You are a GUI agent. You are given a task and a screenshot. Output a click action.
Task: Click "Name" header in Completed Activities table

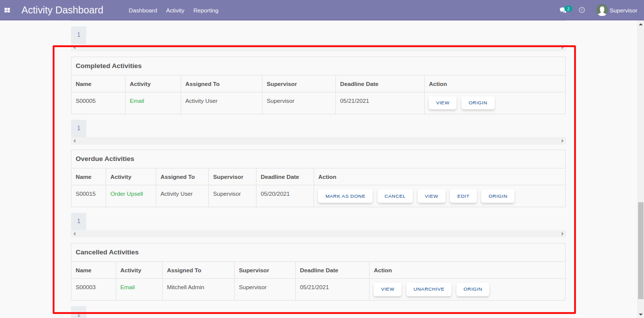(x=84, y=84)
